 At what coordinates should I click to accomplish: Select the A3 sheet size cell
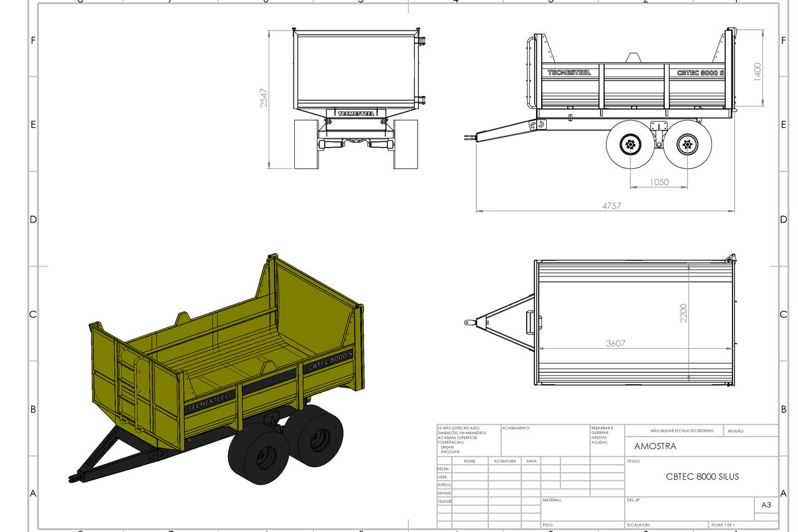(x=766, y=505)
